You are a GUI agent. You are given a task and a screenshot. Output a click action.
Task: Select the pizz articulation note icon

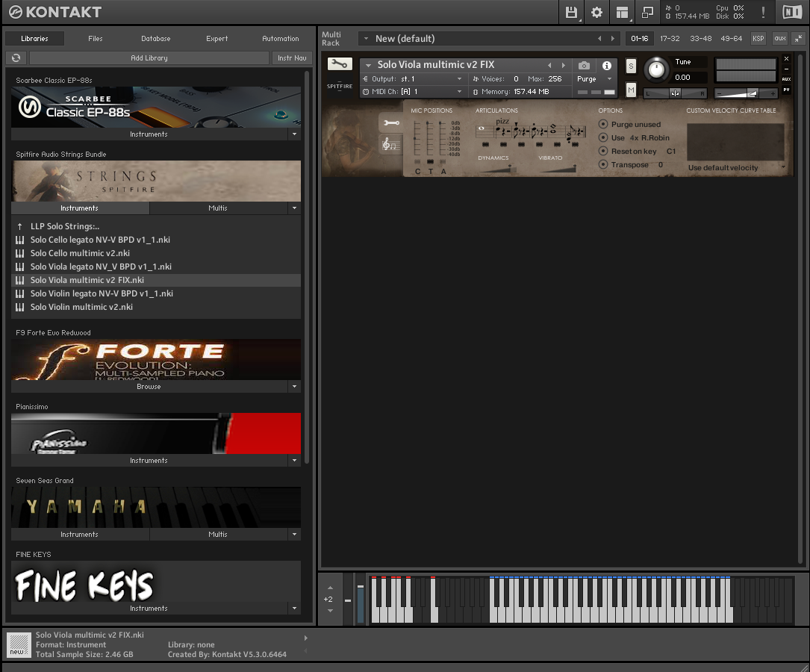[501, 128]
